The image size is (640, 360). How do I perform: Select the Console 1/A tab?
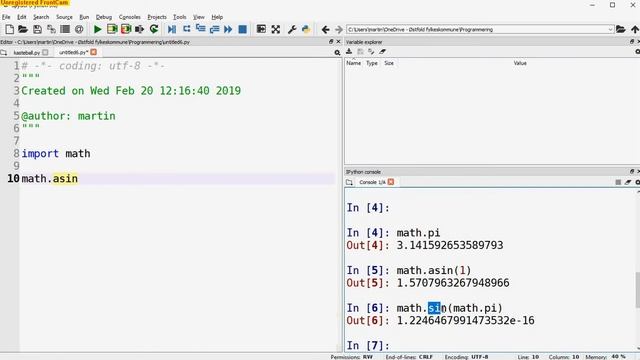pyautogui.click(x=372, y=182)
